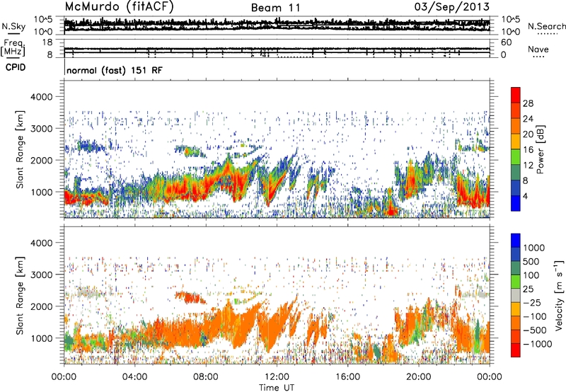Click the 16:00 time tick label
This screenshot has height=392, width=566.
coord(347,377)
